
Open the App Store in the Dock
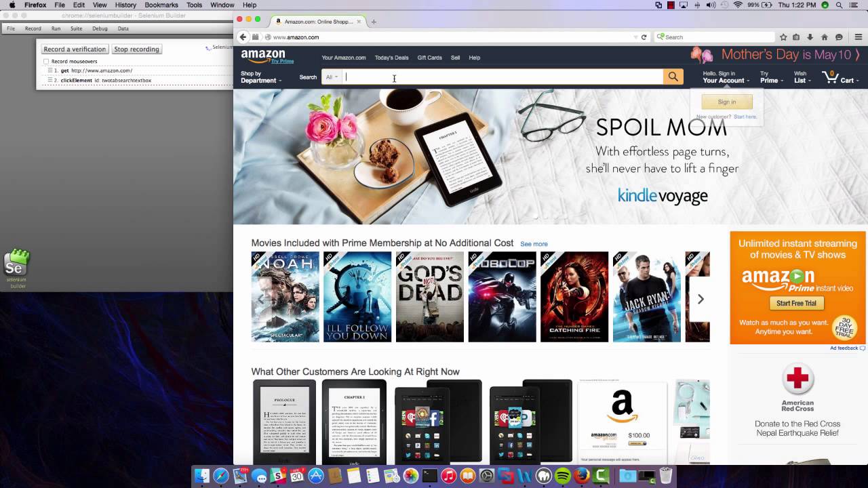coord(315,476)
